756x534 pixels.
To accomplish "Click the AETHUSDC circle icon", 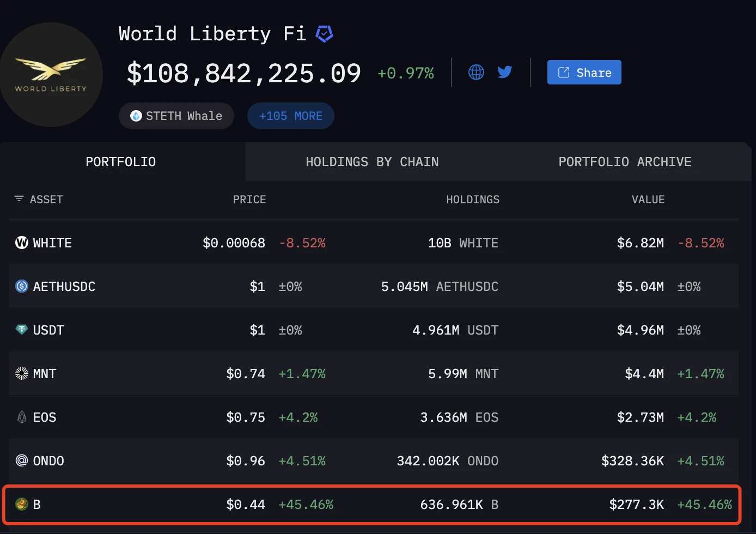I will [21, 286].
